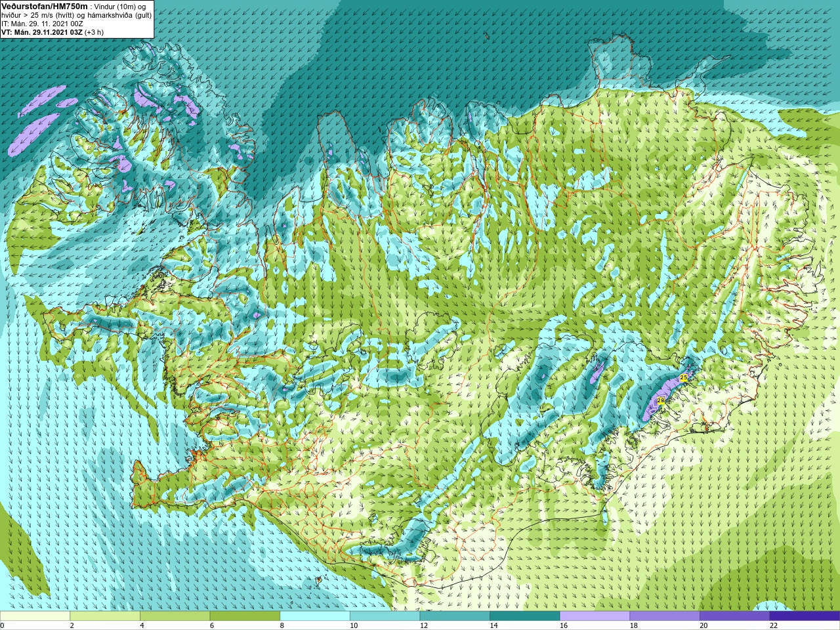Image resolution: width=840 pixels, height=630 pixels.
Task: Click the '6' tick label on the color scale
Action: coord(211,625)
